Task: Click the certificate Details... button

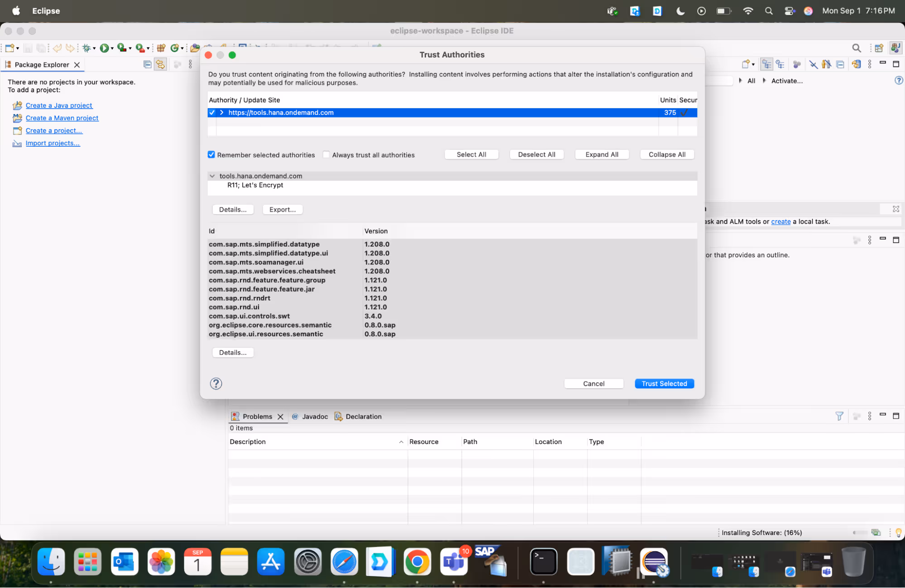Action: point(233,210)
